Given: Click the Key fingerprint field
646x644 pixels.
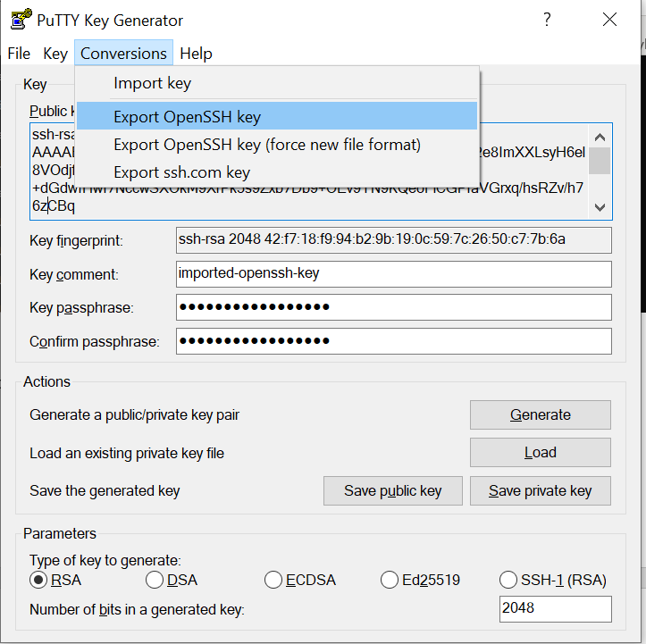Looking at the screenshot, I should pos(393,240).
